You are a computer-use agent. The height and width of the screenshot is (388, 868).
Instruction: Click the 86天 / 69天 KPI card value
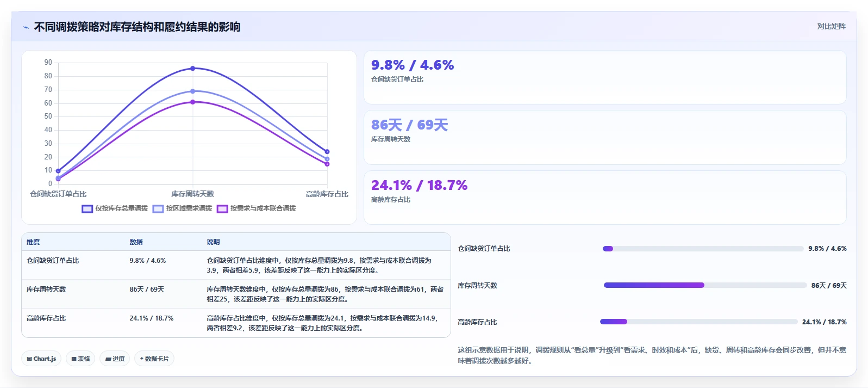409,125
